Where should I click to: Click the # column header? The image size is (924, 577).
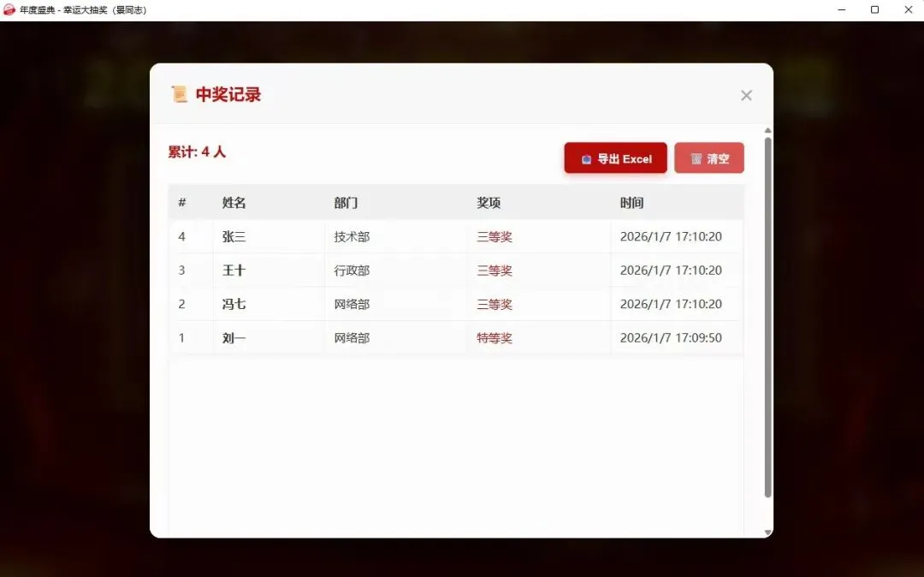[182, 203]
